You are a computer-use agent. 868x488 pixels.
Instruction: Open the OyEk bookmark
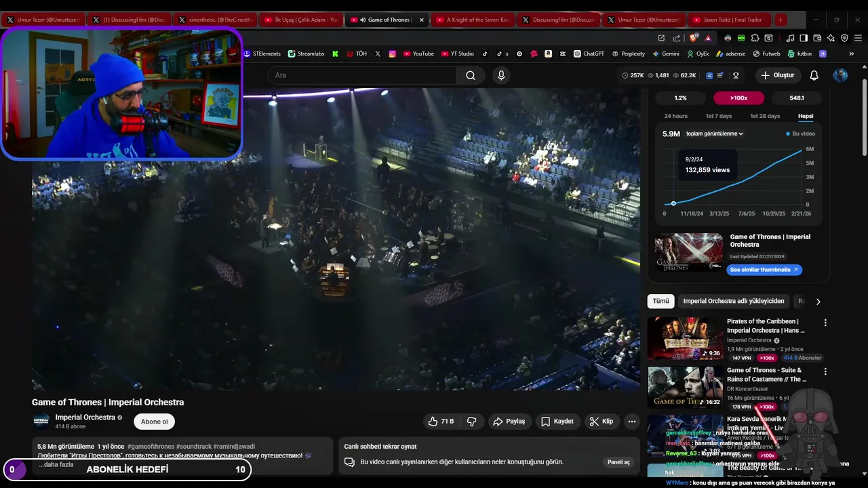tap(696, 54)
